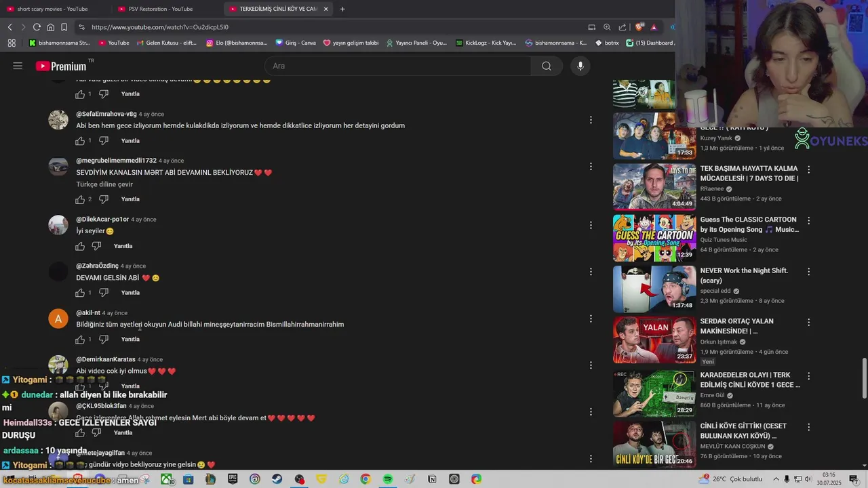Like the comment by @SefaEmrahova-v8g
Image resolution: width=868 pixels, height=488 pixels.
click(80, 141)
